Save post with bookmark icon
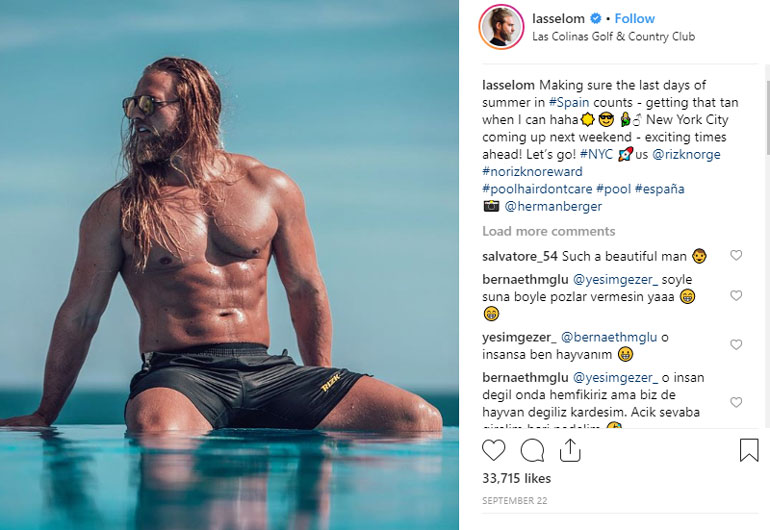The width and height of the screenshot is (770, 530). [x=748, y=450]
